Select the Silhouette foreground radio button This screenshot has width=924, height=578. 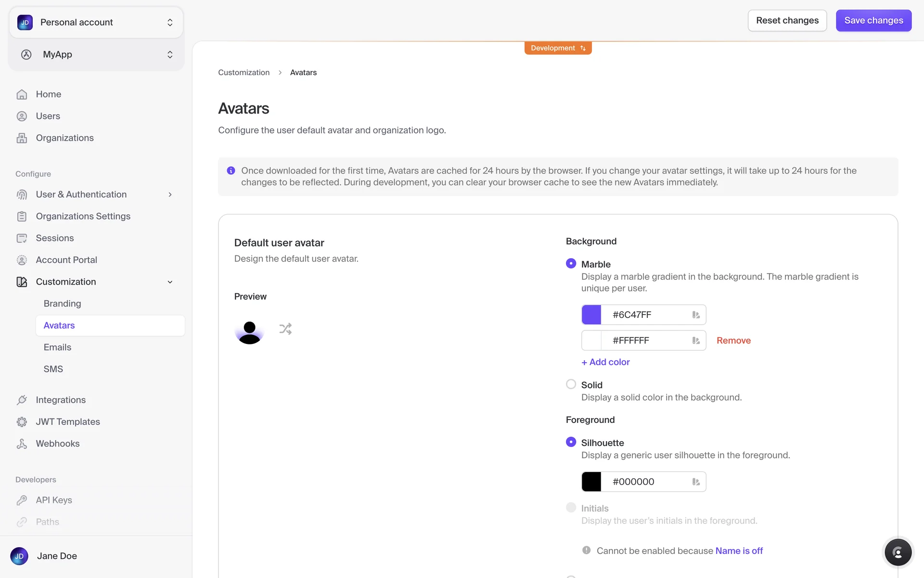pos(571,442)
